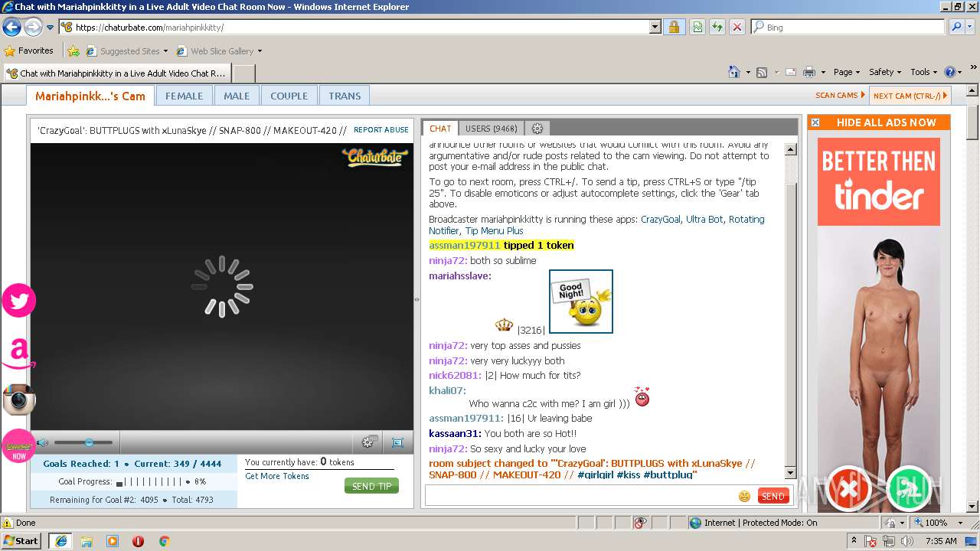Adjust the video volume slider

[83, 442]
